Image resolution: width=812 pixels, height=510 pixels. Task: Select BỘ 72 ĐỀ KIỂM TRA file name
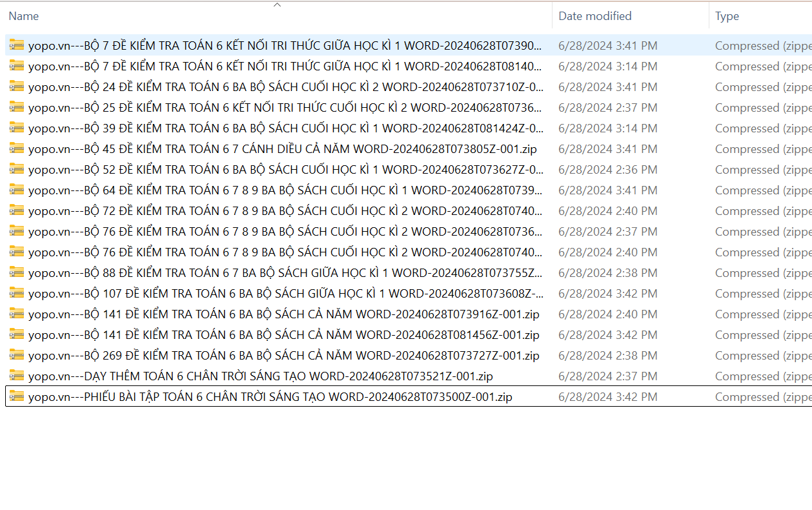(x=284, y=211)
